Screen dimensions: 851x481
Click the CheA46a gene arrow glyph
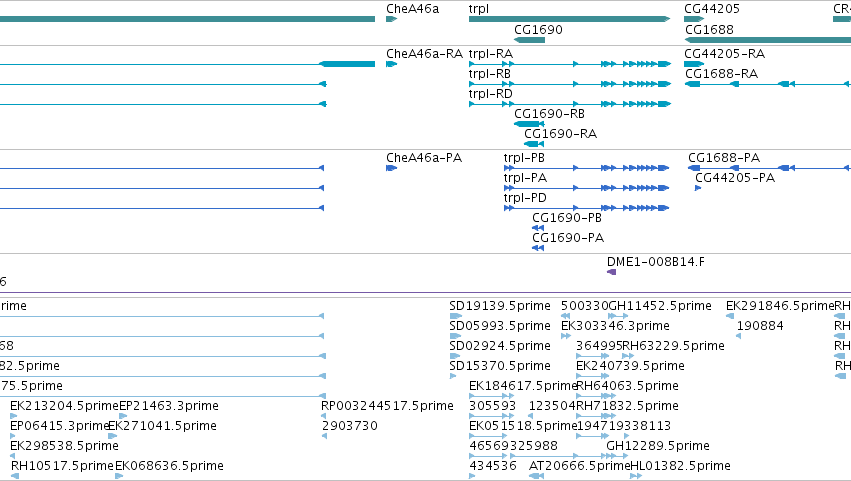pyautogui.click(x=391, y=19)
